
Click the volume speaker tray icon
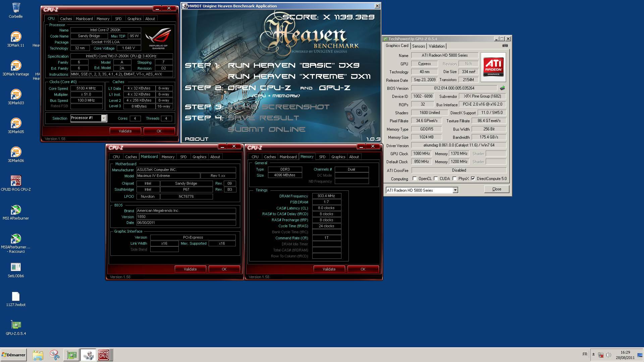(x=608, y=355)
